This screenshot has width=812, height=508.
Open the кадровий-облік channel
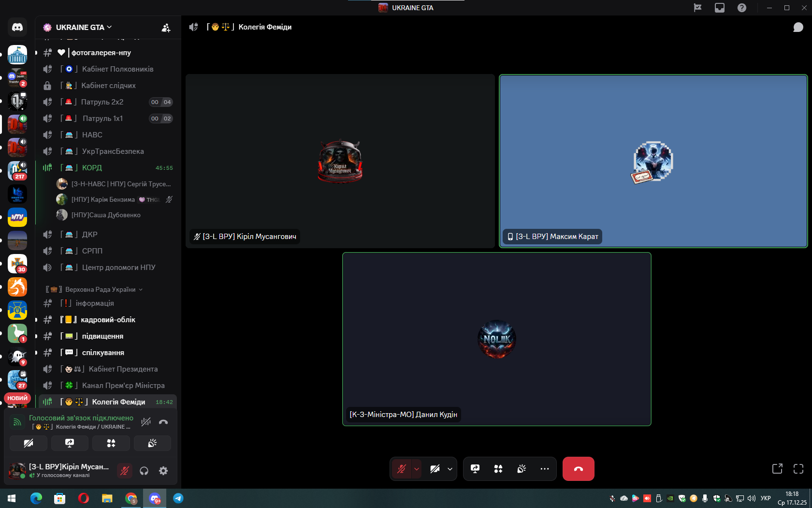(x=107, y=320)
